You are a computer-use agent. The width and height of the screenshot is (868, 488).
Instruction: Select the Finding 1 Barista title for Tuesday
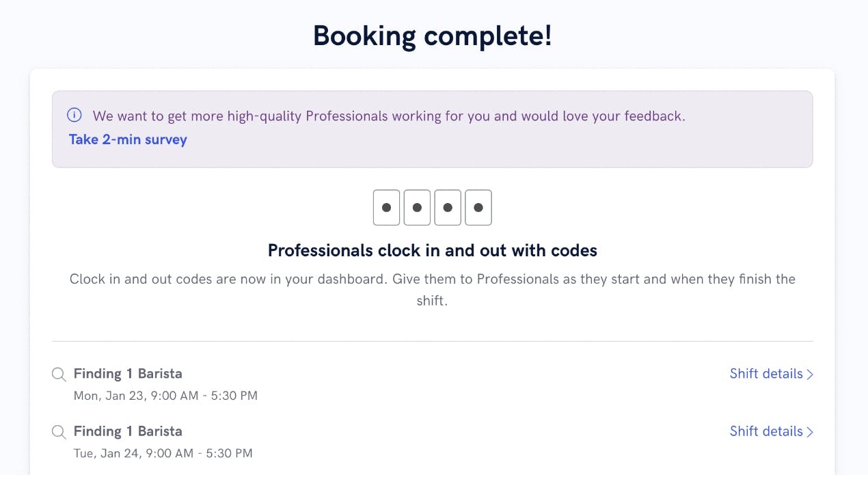128,431
